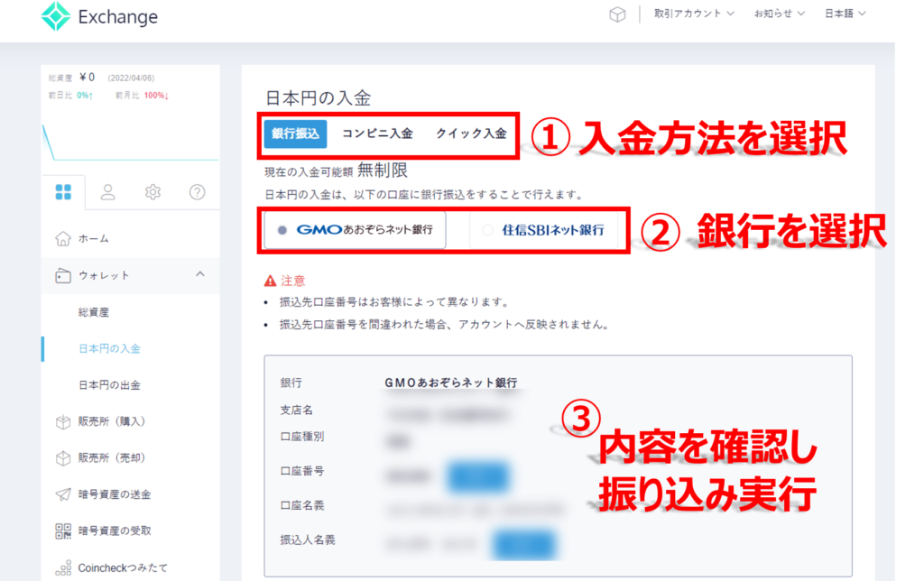
Task: Switch to the 銀行振込 tab
Action: pos(295,134)
